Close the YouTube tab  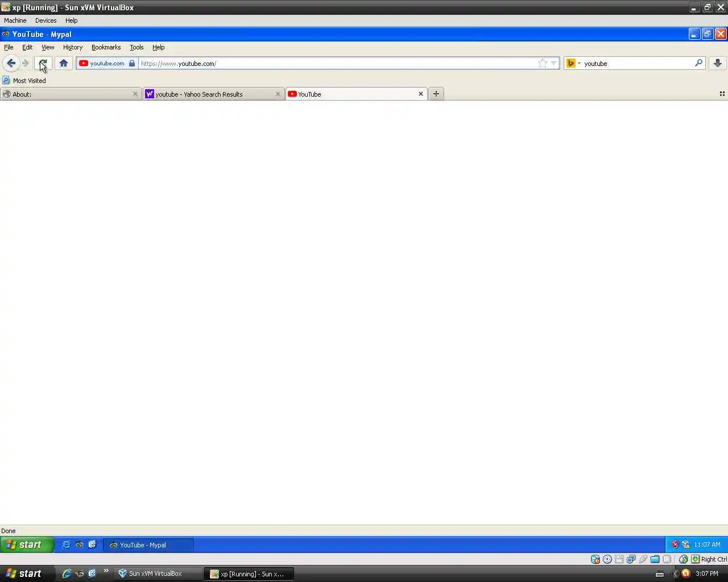[421, 94]
